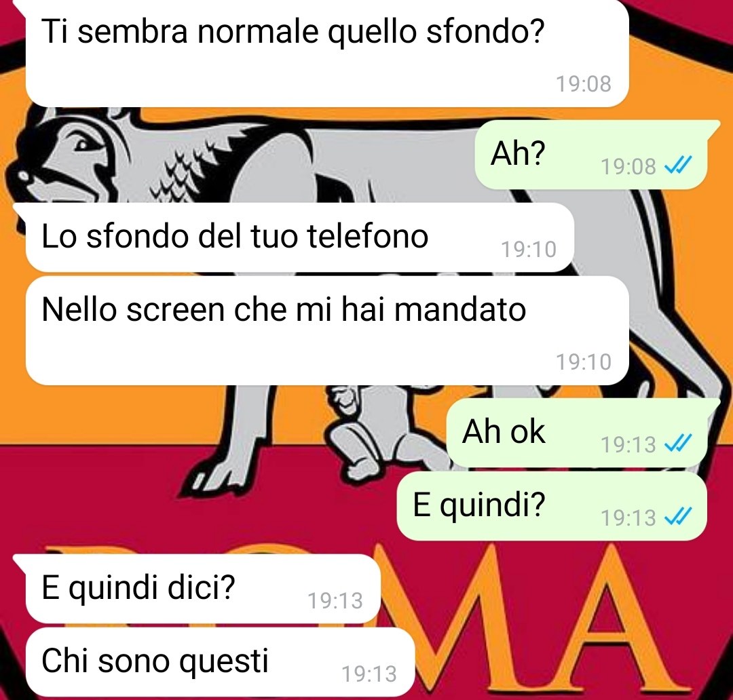Tap the blue read ticks on "Ah ok"
Screen dimensions: 733x700
point(678,443)
